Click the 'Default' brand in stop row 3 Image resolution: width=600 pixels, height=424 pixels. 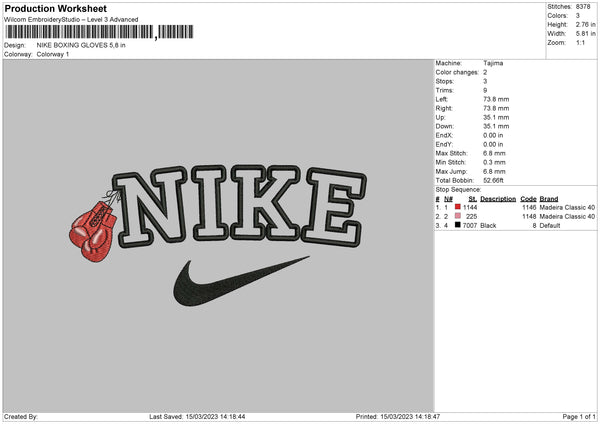[550, 225]
